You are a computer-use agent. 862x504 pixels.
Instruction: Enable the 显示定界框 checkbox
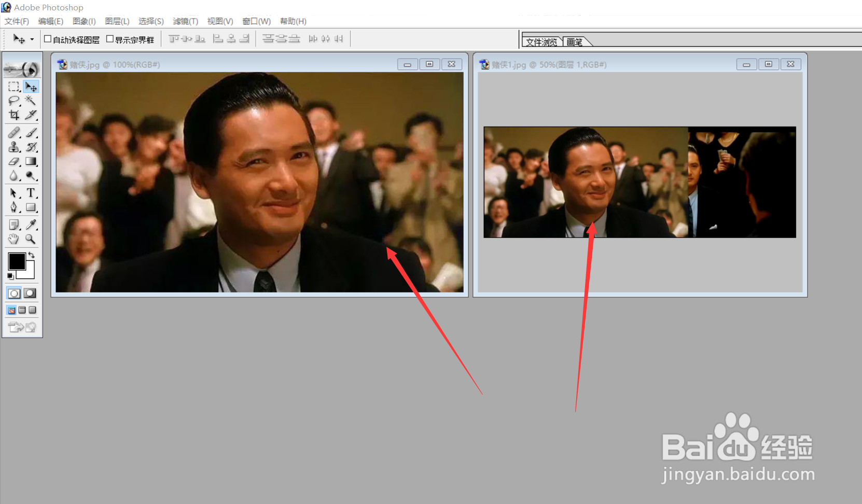[x=110, y=39]
